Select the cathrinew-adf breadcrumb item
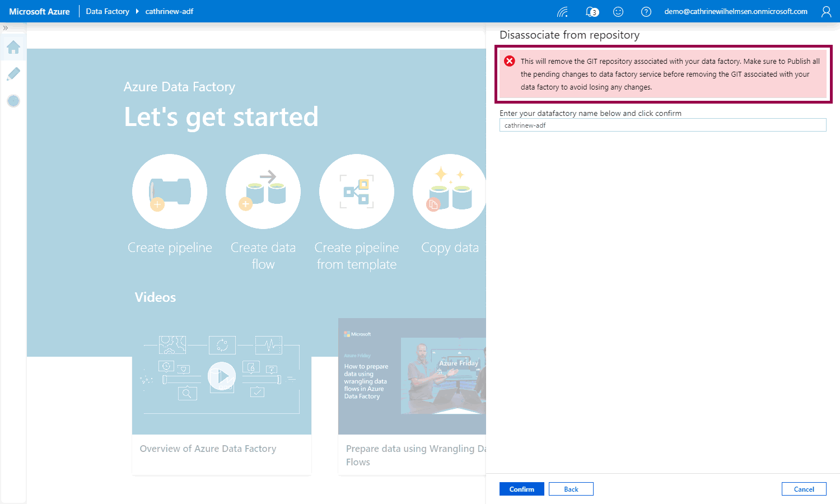840x504 pixels. (x=169, y=11)
